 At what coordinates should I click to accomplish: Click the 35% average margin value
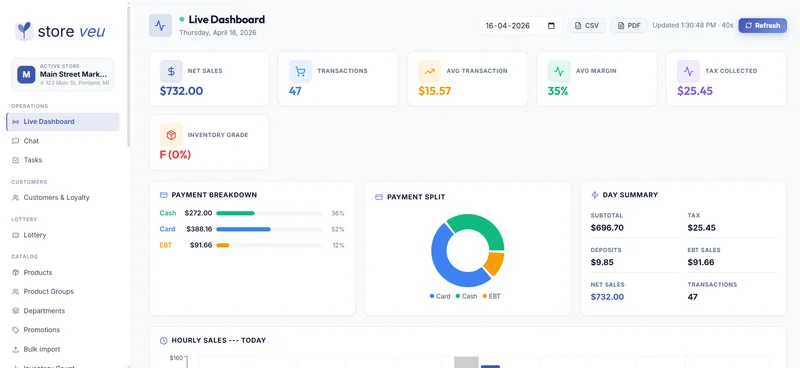[x=558, y=91]
